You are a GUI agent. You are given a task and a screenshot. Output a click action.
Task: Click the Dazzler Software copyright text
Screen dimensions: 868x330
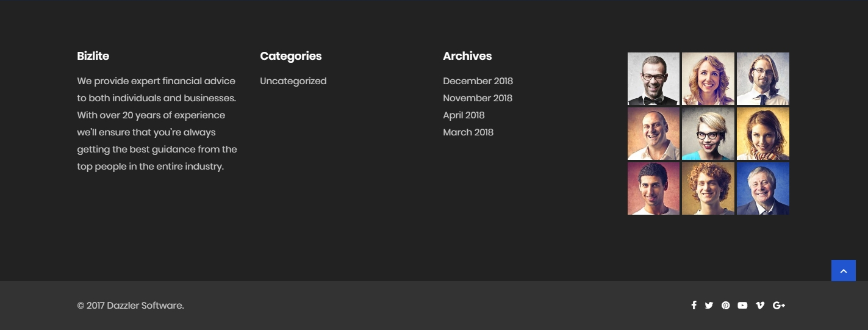coord(131,306)
